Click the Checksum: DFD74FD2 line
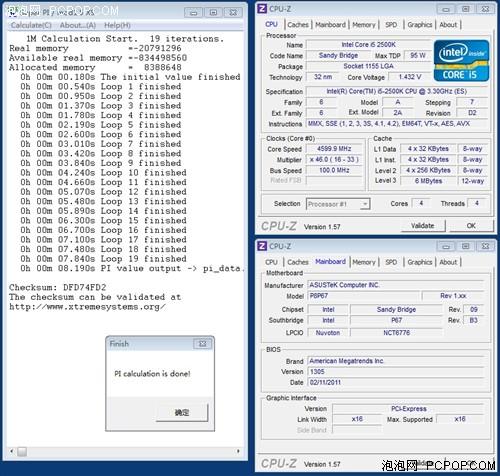Viewport: 500px width, 476px height. pyautogui.click(x=58, y=287)
